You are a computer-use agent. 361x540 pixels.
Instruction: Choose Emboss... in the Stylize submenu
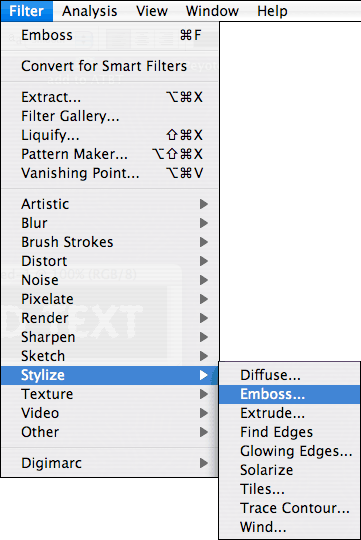pyautogui.click(x=289, y=394)
